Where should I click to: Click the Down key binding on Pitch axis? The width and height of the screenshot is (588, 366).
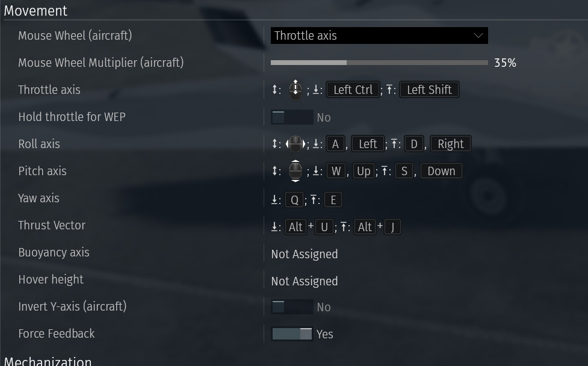(x=441, y=172)
